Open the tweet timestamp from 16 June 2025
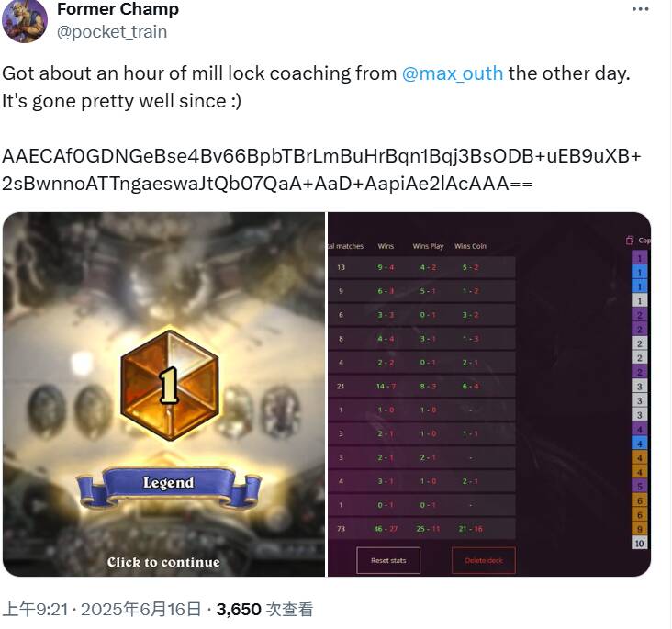The height and width of the screenshot is (629, 672). pyautogui.click(x=102, y=610)
